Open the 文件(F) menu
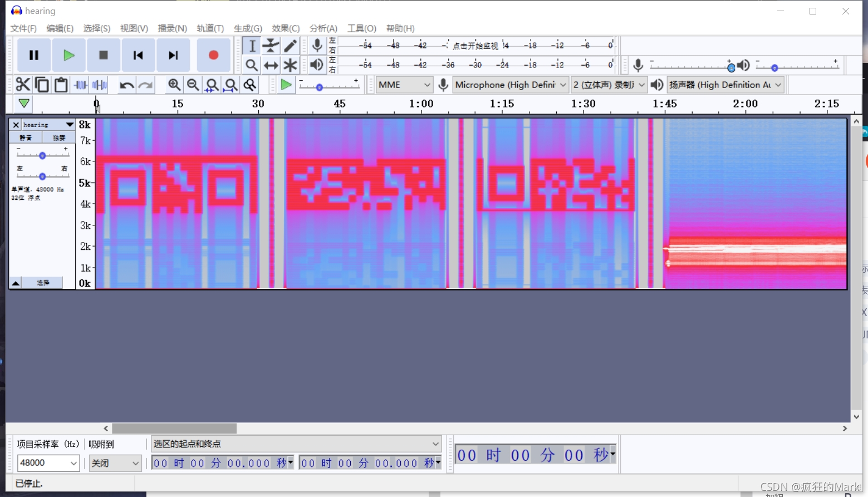Viewport: 868px width, 497px height. pyautogui.click(x=23, y=28)
